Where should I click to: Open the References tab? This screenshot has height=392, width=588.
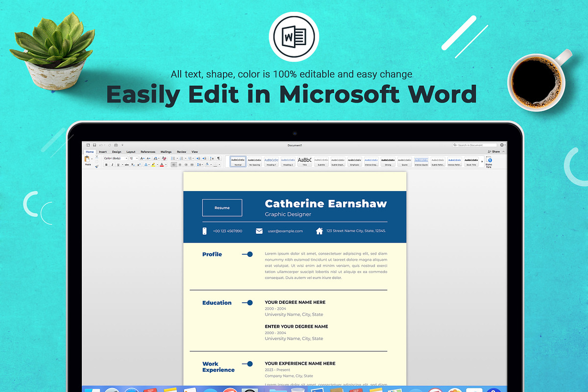tap(148, 152)
